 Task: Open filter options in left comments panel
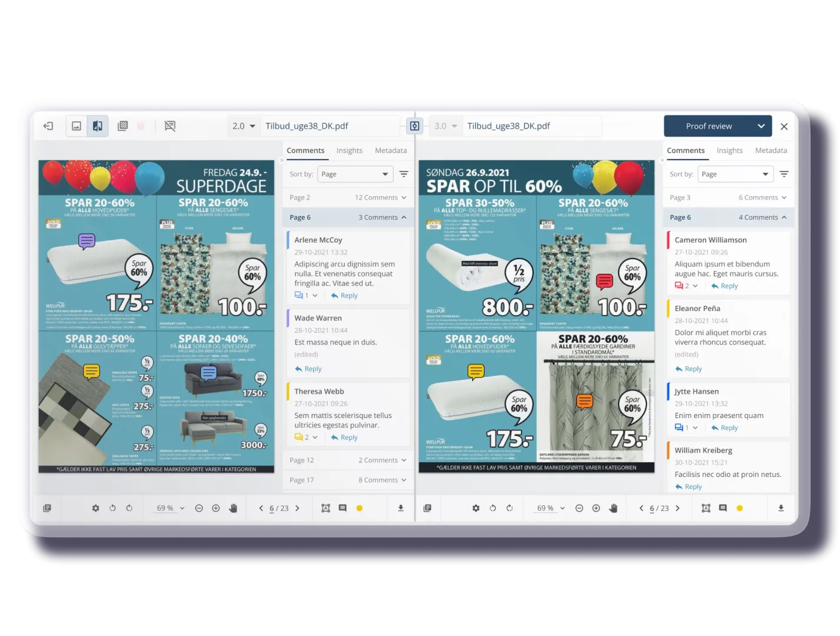(x=404, y=174)
